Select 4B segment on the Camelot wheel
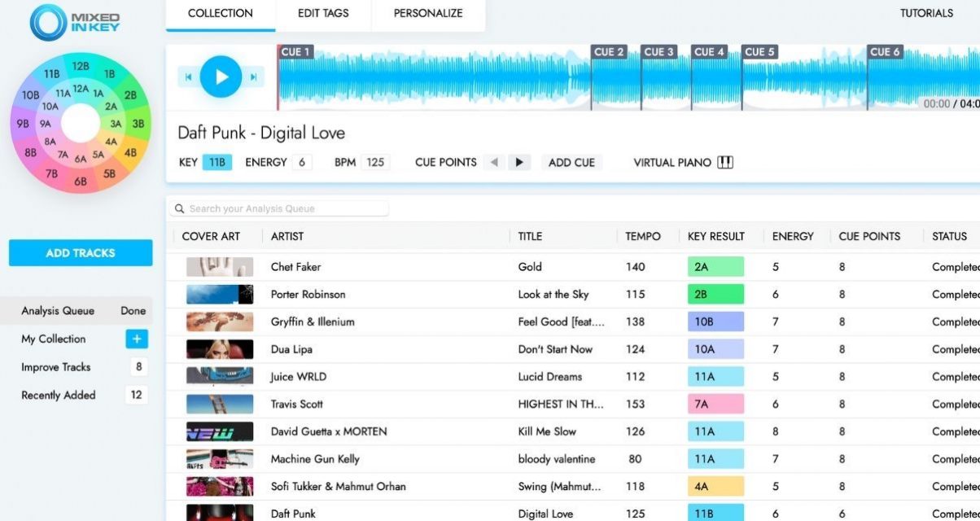 pyautogui.click(x=130, y=152)
